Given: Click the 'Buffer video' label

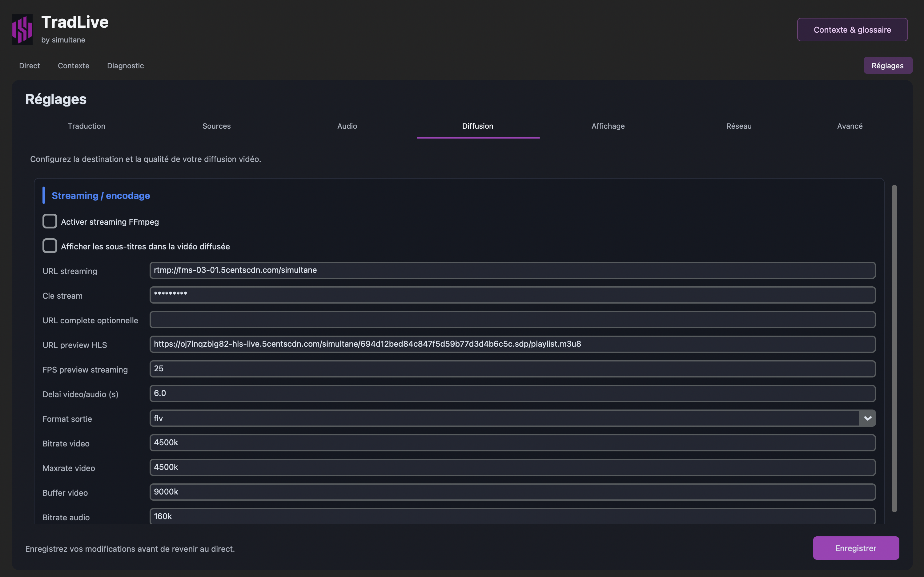Looking at the screenshot, I should pyautogui.click(x=65, y=493).
